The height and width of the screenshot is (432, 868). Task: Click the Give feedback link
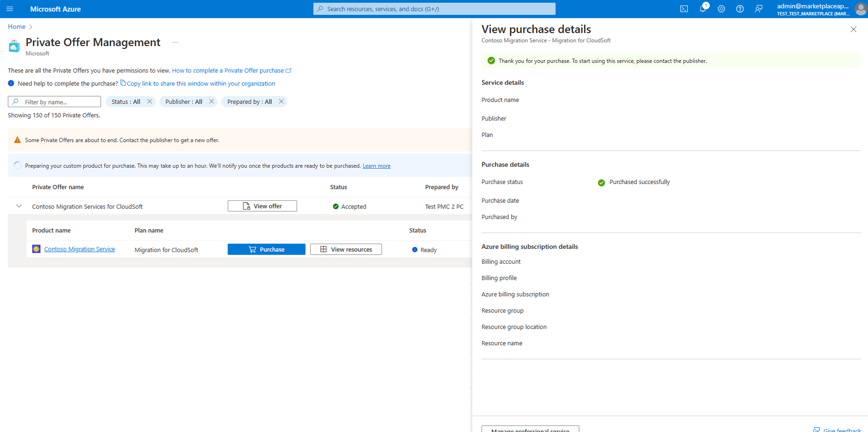tap(837, 430)
